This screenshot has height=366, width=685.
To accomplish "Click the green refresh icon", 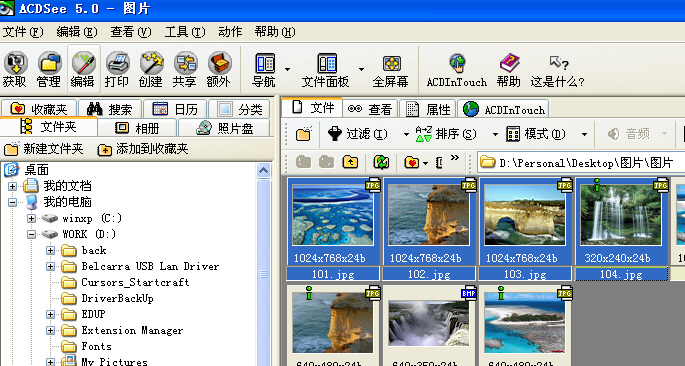I will 381,162.
